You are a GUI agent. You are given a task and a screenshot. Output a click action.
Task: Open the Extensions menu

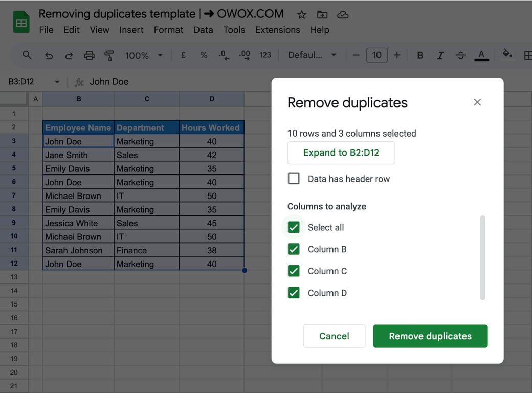click(278, 30)
